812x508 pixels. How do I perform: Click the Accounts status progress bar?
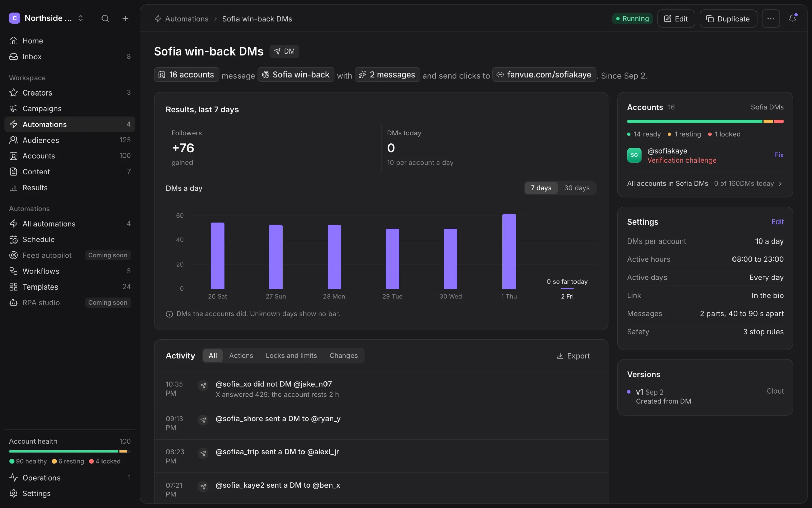(705, 121)
